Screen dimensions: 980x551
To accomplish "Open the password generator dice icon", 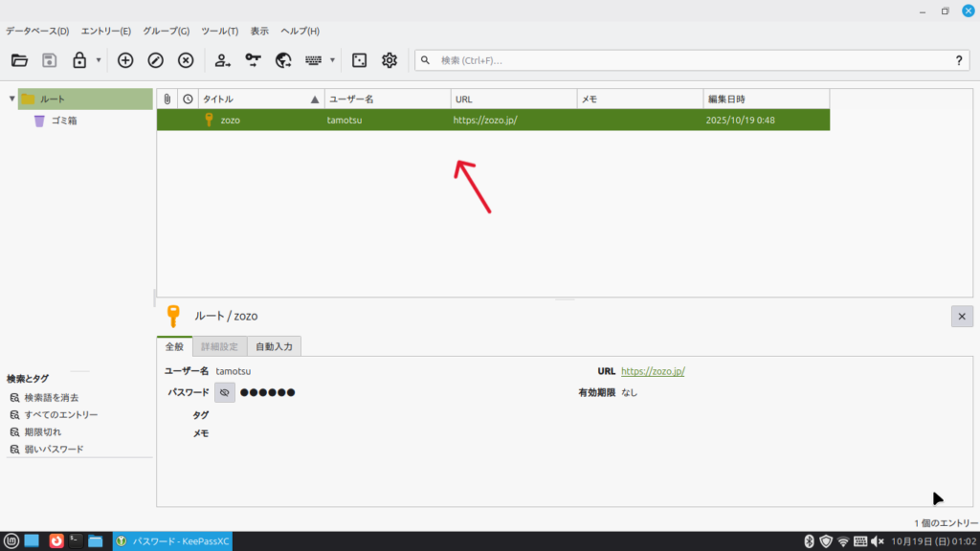I will [x=359, y=60].
